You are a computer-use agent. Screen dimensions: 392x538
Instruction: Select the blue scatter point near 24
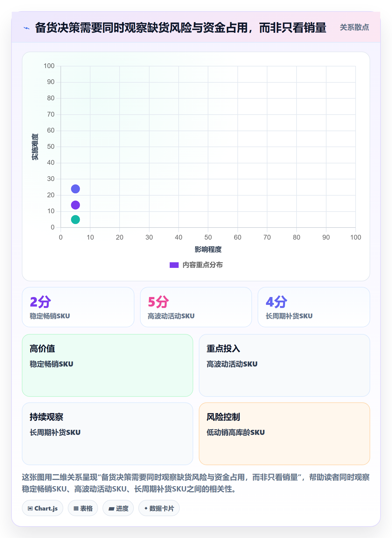click(75, 189)
